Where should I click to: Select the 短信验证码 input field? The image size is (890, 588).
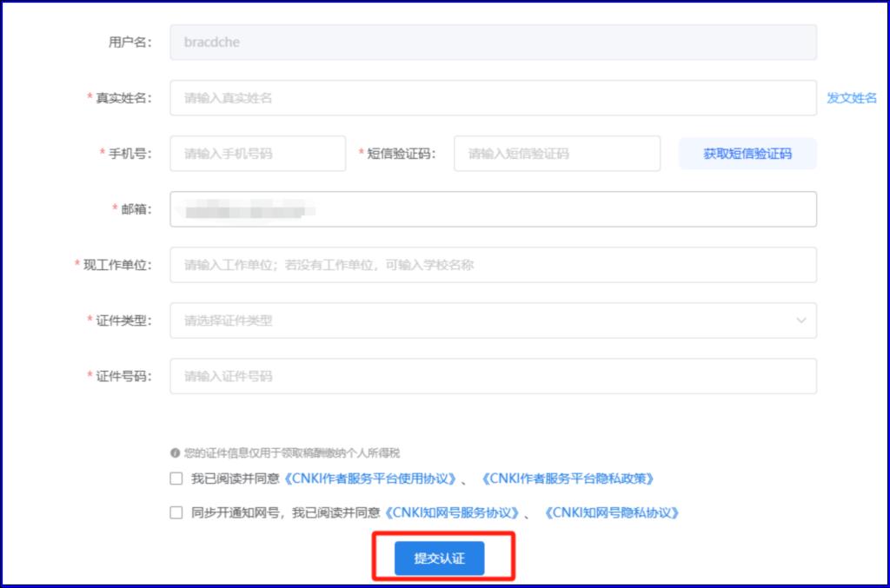[x=556, y=154]
